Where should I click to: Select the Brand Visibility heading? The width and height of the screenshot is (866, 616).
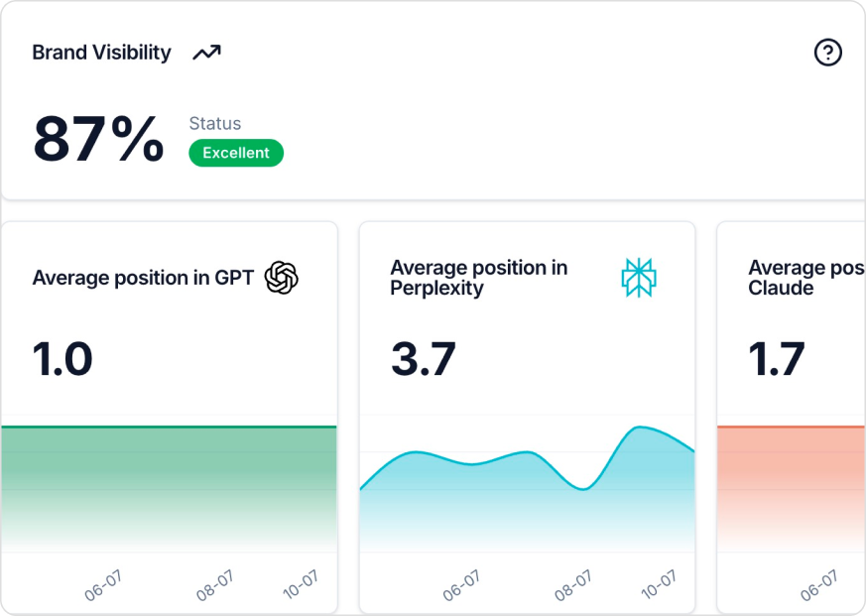point(101,53)
